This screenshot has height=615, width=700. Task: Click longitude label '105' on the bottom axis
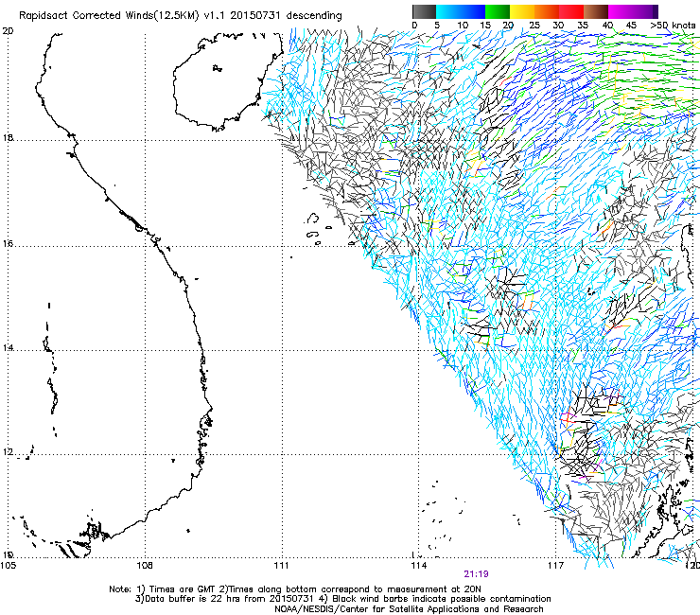(x=8, y=566)
